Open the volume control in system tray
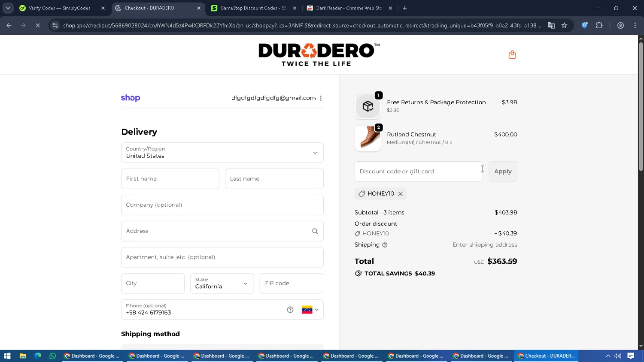Screen dimensions: 644x362 [x=618, y=356]
